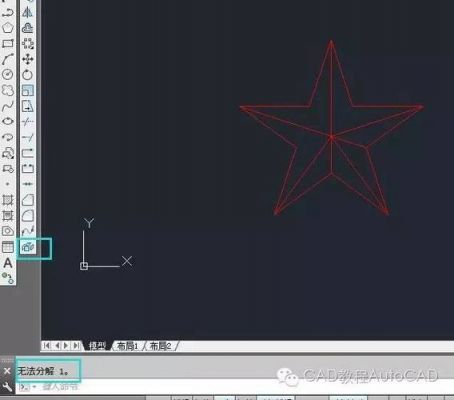Switch to the 布局2 layout tab
Screen dimensions: 454x400
coord(160,346)
